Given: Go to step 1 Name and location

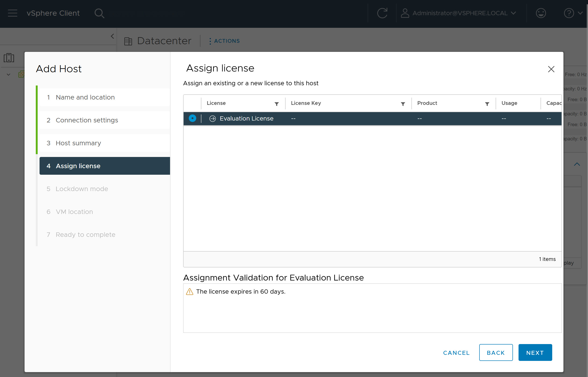Looking at the screenshot, I should [85, 97].
